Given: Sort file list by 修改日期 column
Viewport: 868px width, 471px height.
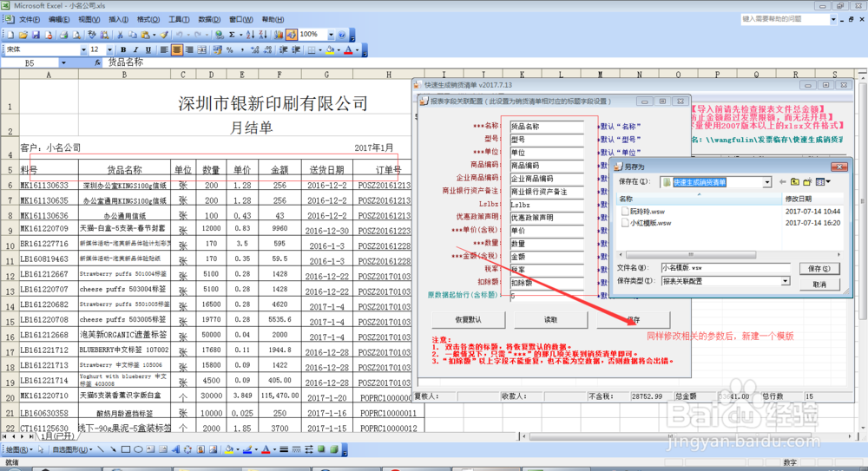Looking at the screenshot, I should (812, 198).
